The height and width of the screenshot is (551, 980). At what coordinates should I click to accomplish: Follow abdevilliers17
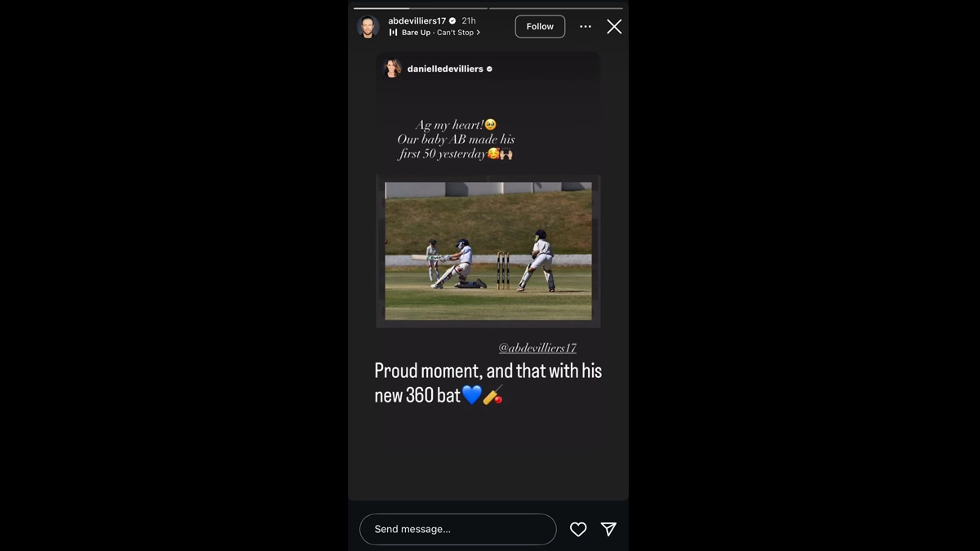pyautogui.click(x=540, y=26)
